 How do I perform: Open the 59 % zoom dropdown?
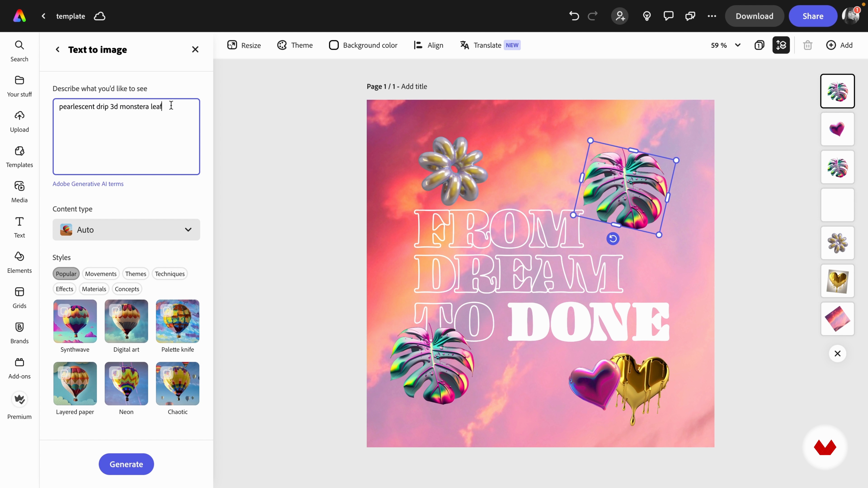[x=726, y=45]
